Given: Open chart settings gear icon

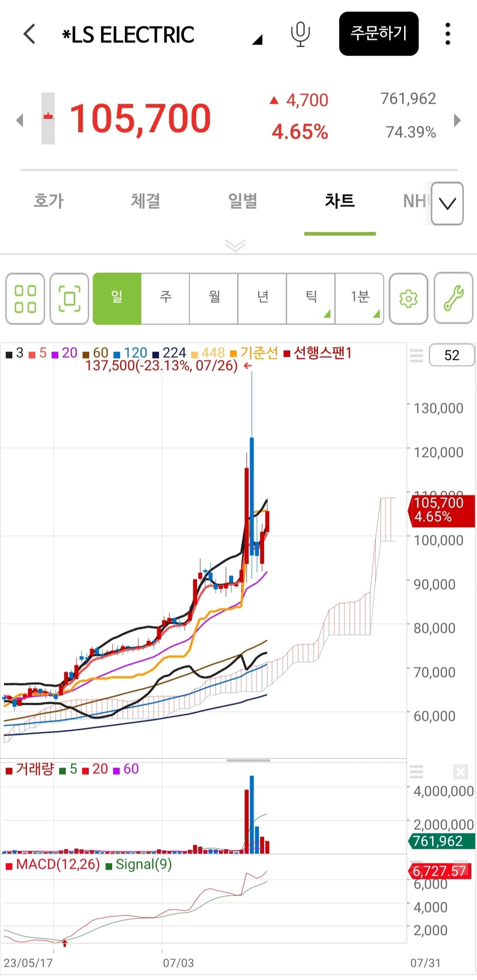Looking at the screenshot, I should (408, 299).
